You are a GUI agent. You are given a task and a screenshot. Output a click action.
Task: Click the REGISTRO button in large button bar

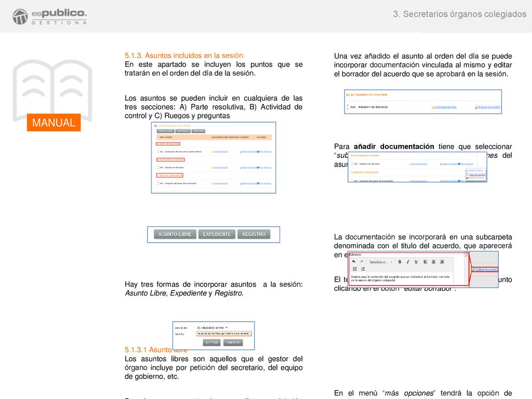point(254,234)
